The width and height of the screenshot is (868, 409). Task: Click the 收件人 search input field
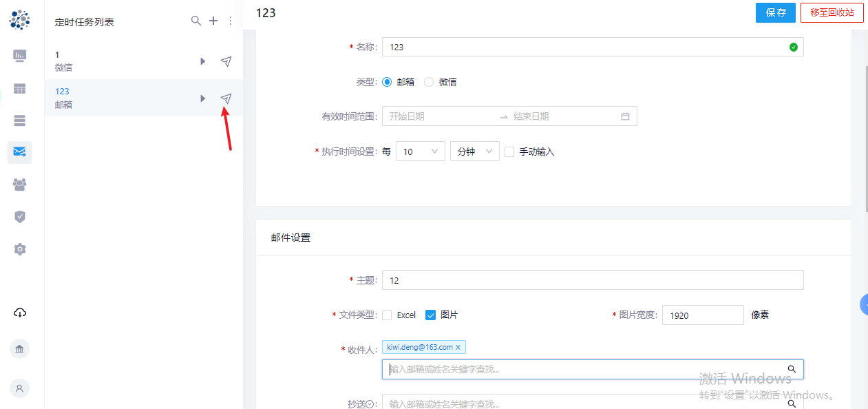[593, 369]
